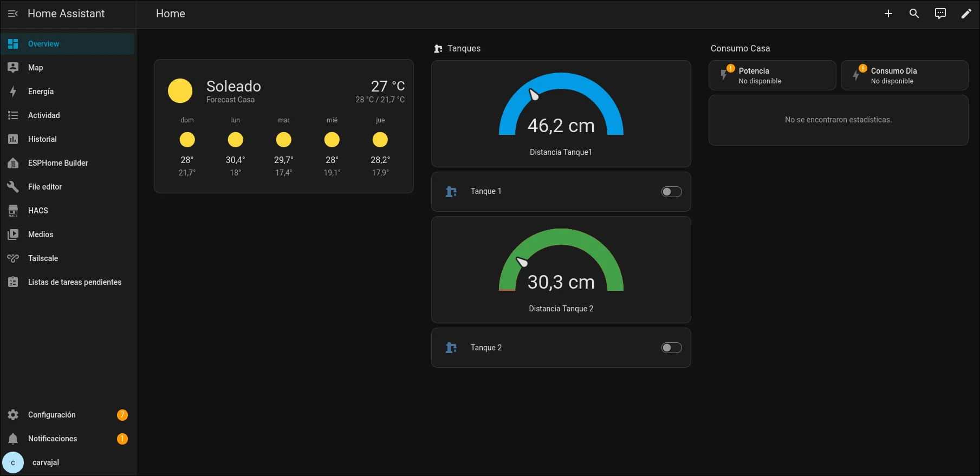
Task: Open the Assist chat icon
Action: (940, 14)
